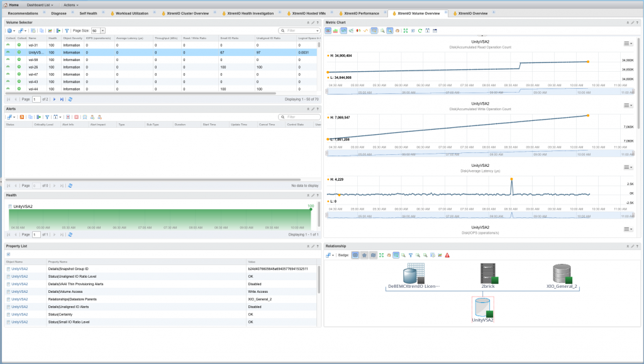Click the Alerts filter search field
Screen dimensions: 644x364
pyautogui.click(x=299, y=117)
